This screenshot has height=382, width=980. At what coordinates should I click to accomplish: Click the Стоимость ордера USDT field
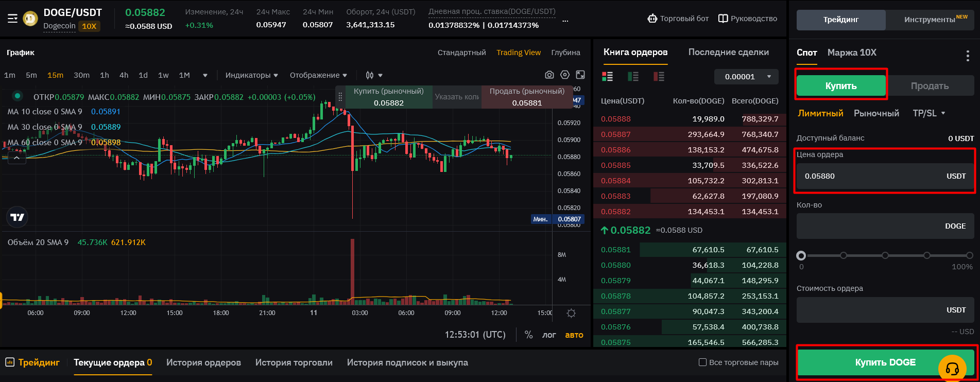885,310
